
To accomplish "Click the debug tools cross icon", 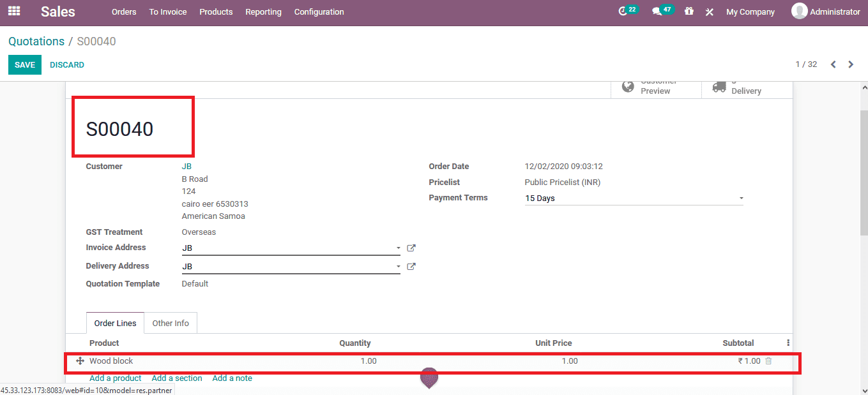I will click(709, 12).
